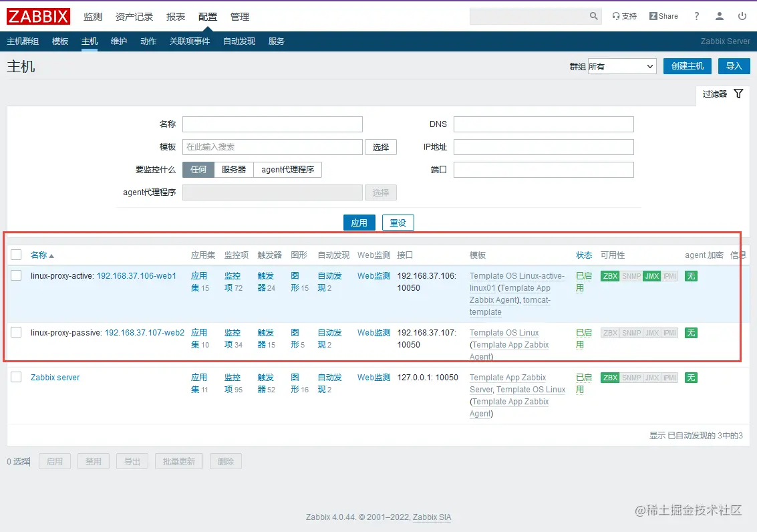The width and height of the screenshot is (757, 532).
Task: Focus the 名称 filter input
Action: (273, 124)
